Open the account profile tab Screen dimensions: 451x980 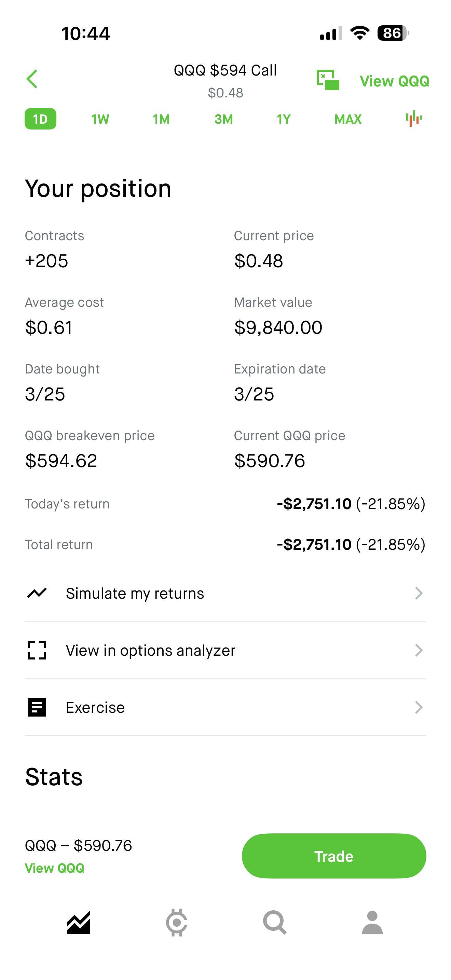[372, 923]
